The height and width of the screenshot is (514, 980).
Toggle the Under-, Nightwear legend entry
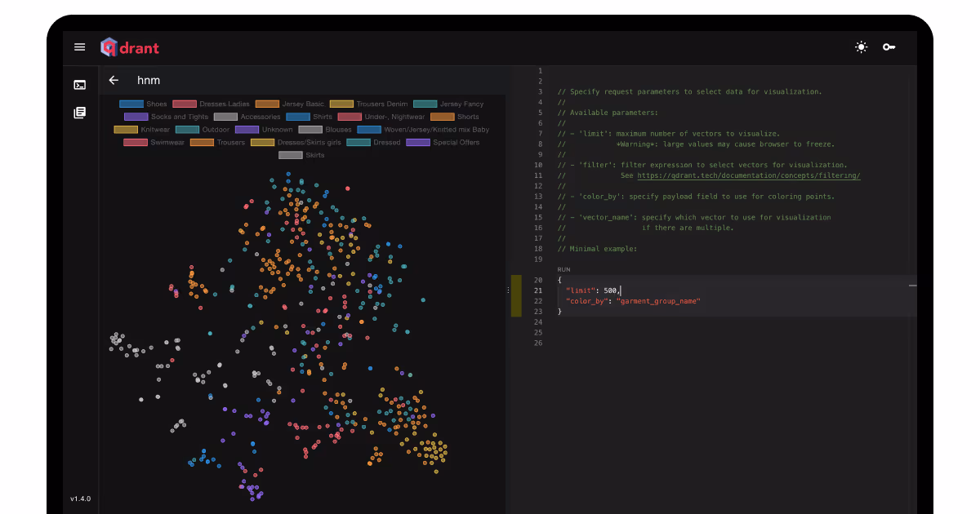[381, 117]
